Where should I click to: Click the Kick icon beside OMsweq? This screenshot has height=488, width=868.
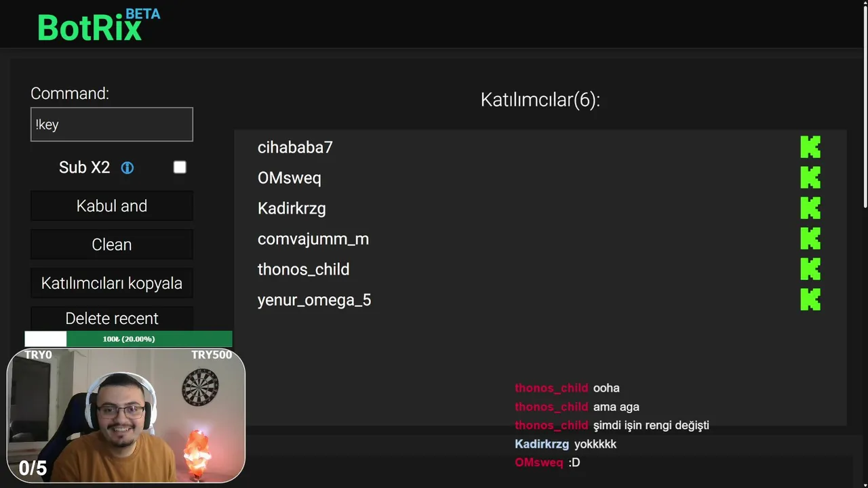pos(810,178)
